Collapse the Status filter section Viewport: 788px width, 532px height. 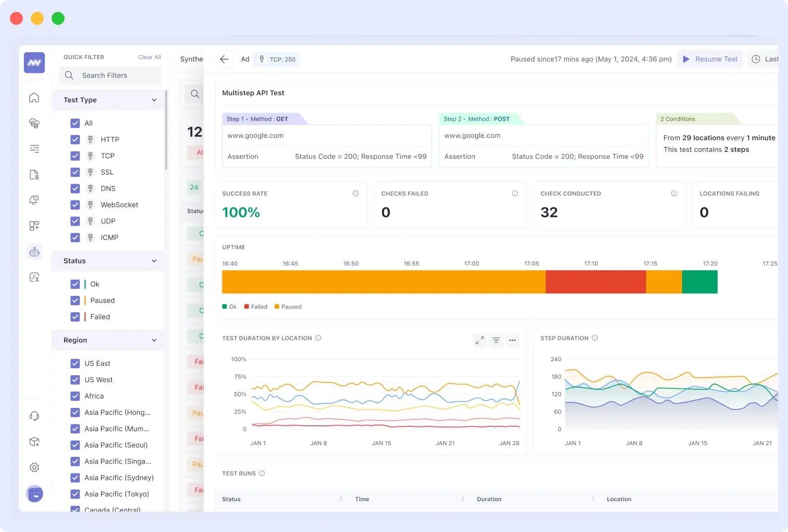tap(154, 261)
